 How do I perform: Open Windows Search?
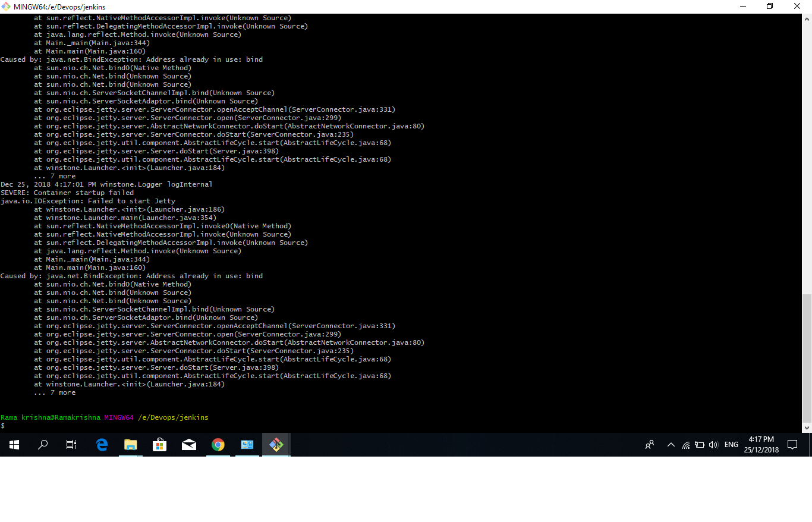tap(42, 444)
